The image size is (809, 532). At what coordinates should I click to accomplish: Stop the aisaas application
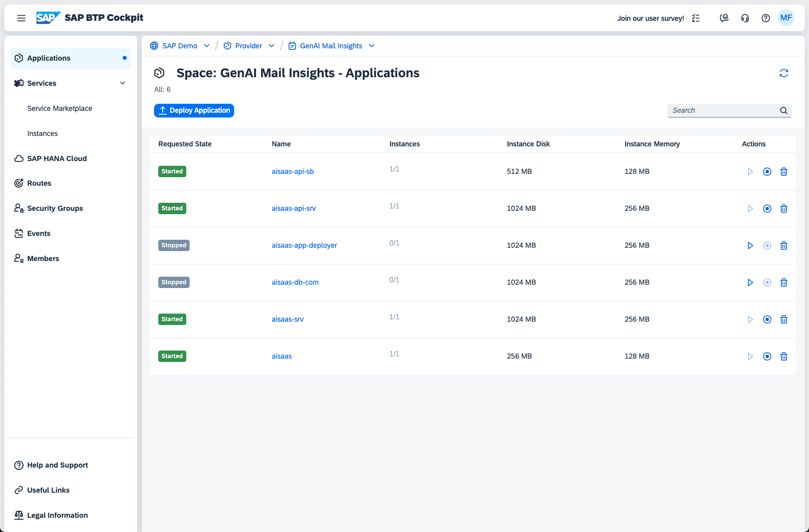tap(767, 356)
